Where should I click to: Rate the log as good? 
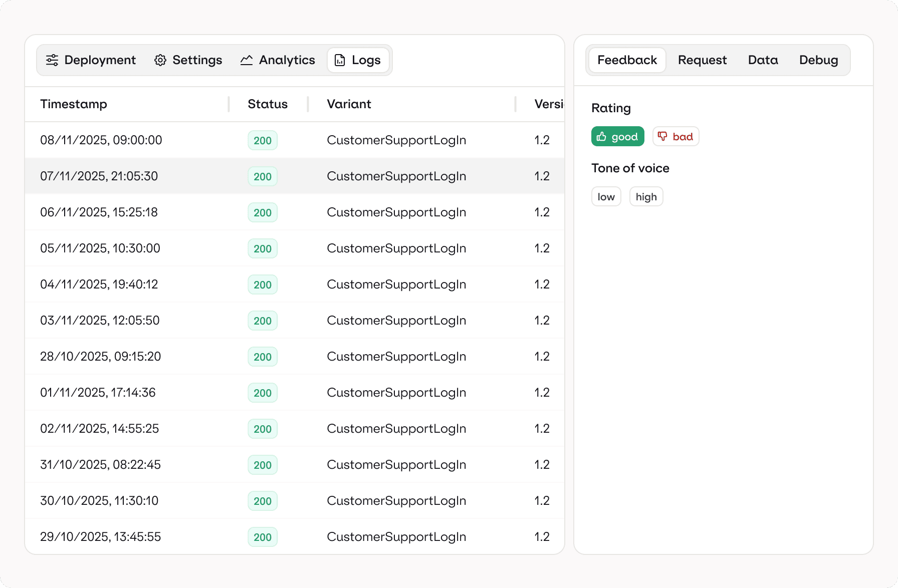617,137
